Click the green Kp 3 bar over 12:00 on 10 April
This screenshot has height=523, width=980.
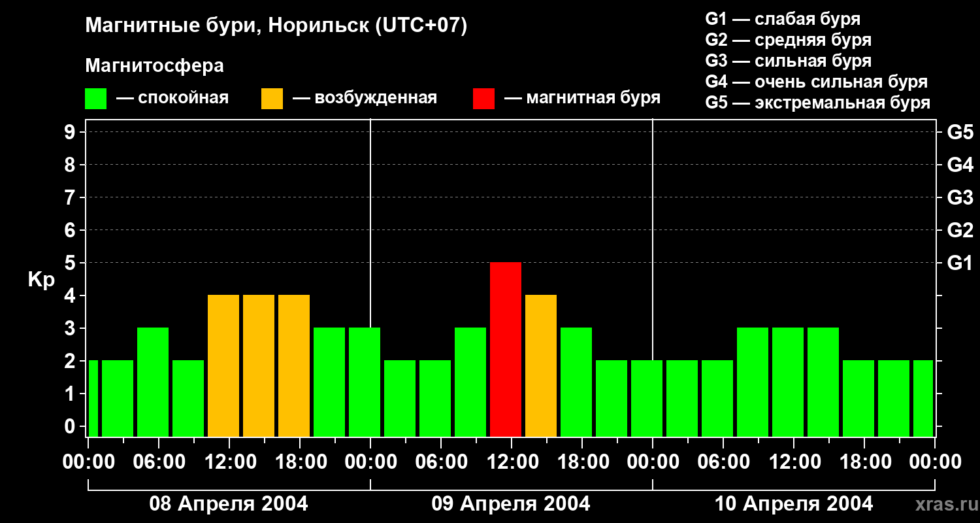[x=788, y=382]
